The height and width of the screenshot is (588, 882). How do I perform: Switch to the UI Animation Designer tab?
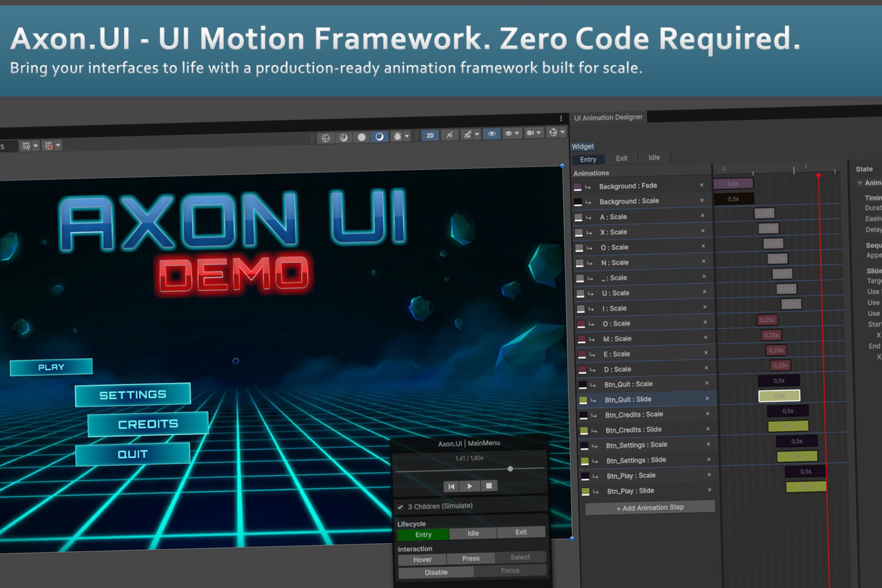[x=608, y=118]
